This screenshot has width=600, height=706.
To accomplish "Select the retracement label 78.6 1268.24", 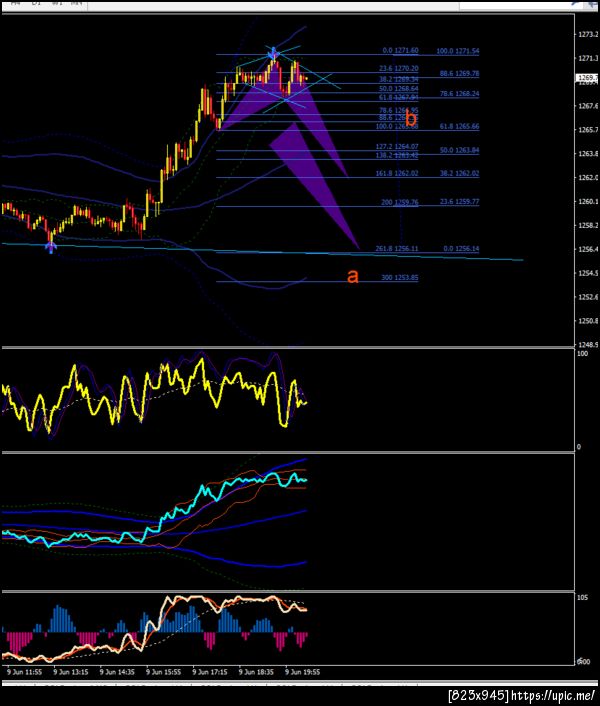I will 459,94.
